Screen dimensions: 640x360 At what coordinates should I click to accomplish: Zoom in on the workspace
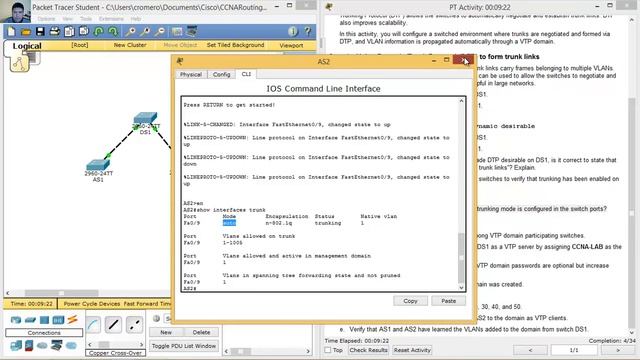click(131, 31)
